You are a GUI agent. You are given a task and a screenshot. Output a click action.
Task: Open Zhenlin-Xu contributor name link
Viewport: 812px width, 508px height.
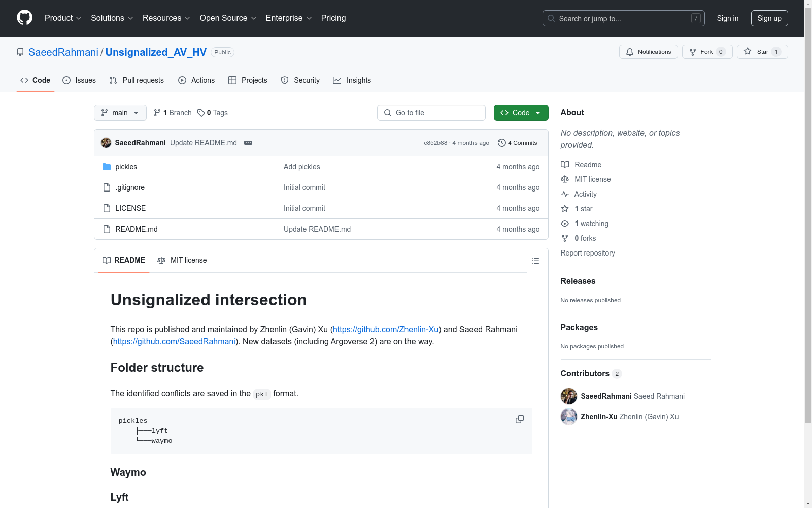[599, 417]
